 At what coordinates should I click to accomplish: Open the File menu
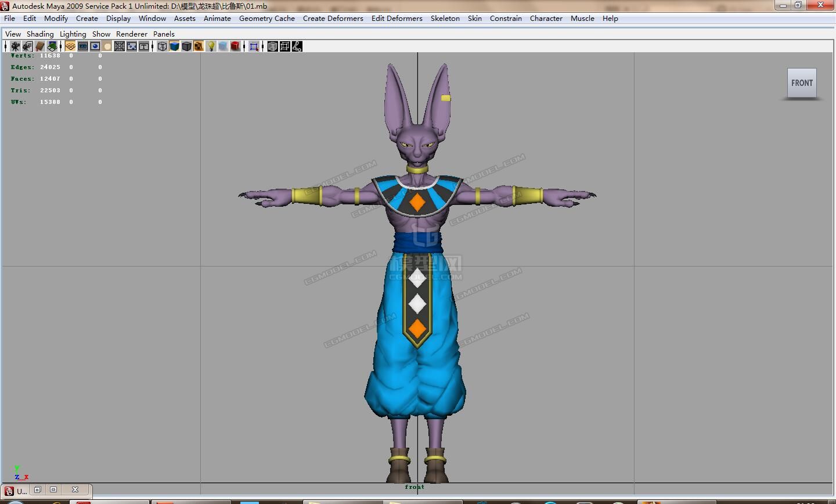(10, 19)
